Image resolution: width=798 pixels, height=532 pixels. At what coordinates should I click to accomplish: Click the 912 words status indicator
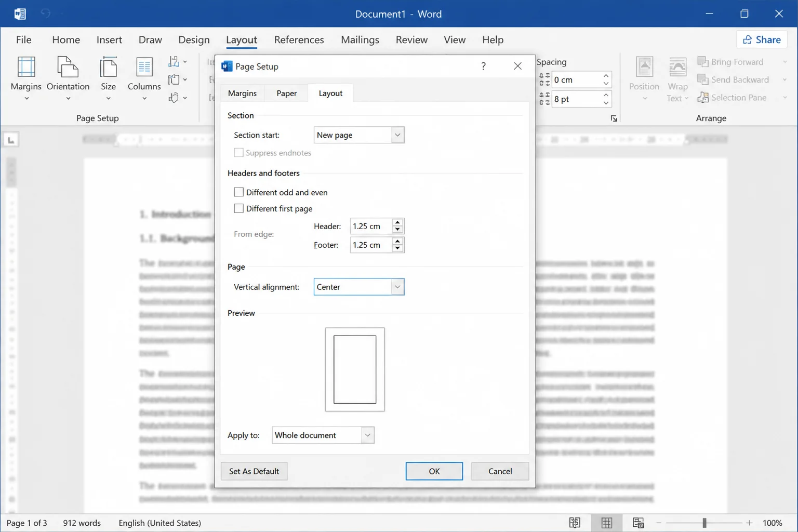tap(82, 523)
